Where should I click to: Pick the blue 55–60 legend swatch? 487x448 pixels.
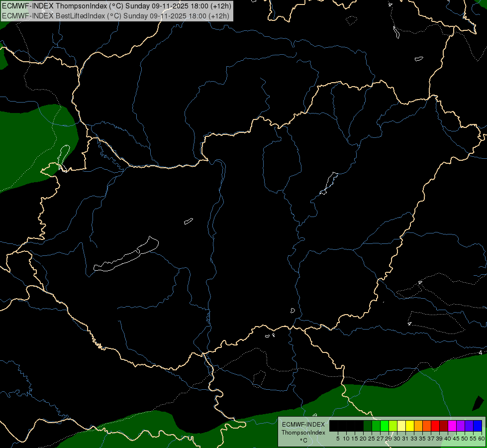click(478, 426)
